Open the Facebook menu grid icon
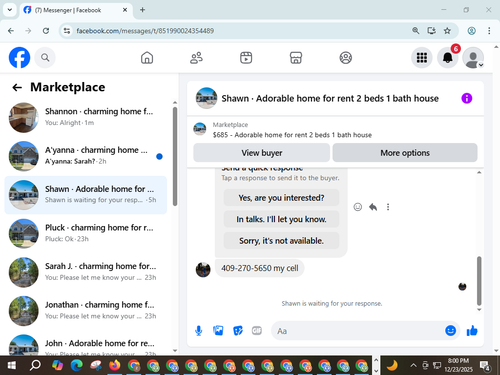500x375 pixels. point(422,58)
